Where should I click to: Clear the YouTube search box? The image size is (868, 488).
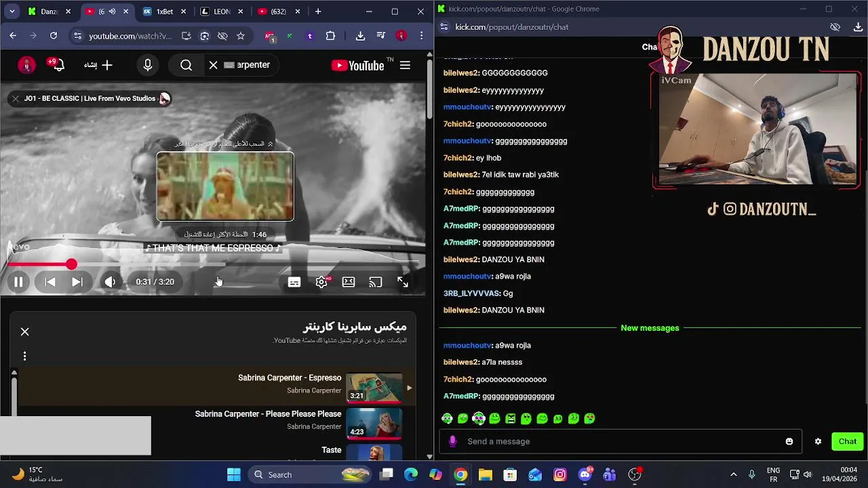pos(213,65)
